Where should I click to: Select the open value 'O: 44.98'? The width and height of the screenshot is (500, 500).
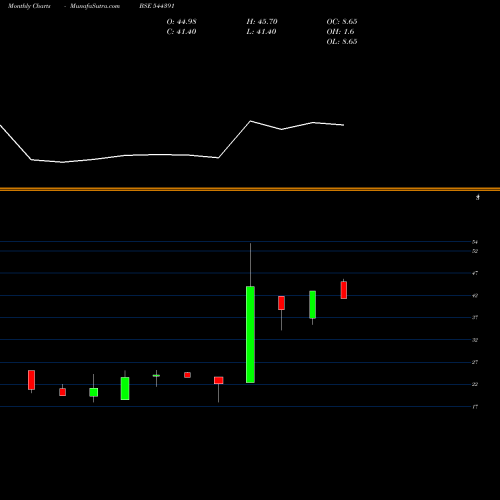point(181,22)
